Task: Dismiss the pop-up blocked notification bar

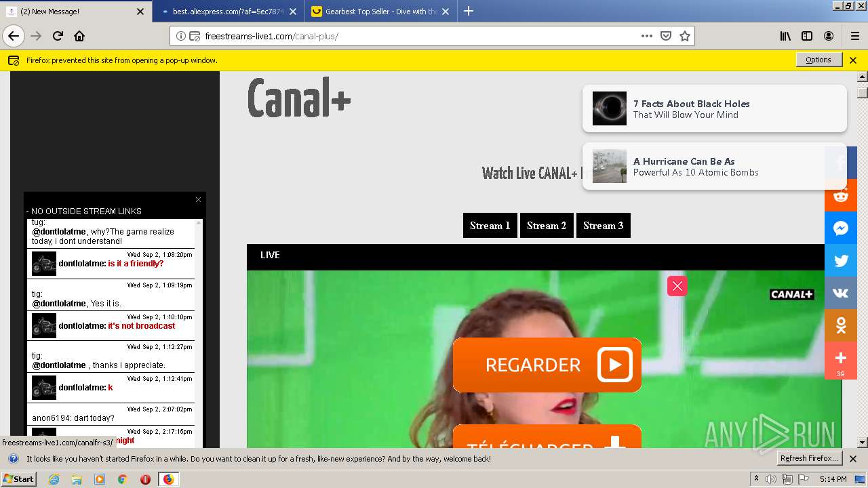Action: (853, 60)
